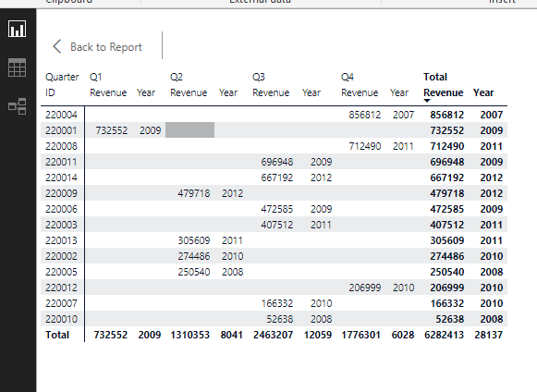Click Q3 revenue value 696948

277,162
